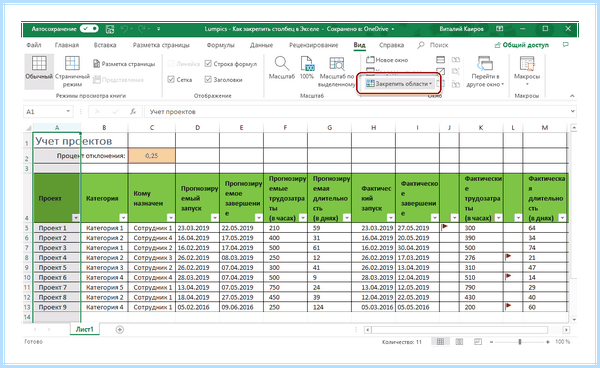The width and height of the screenshot is (600, 368).
Task: Select the Page Layout icon in status bar
Action: click(x=459, y=342)
